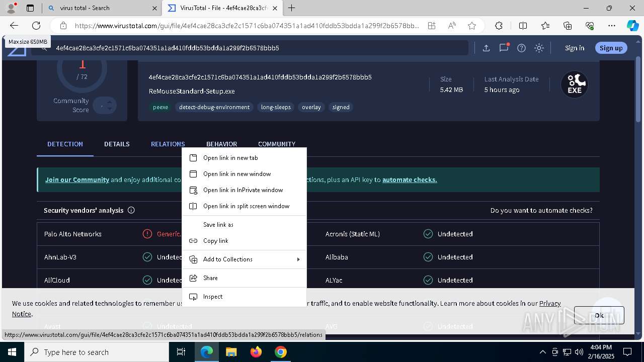Click the overlay tag
This screenshot has height=362, width=644.
click(311, 107)
